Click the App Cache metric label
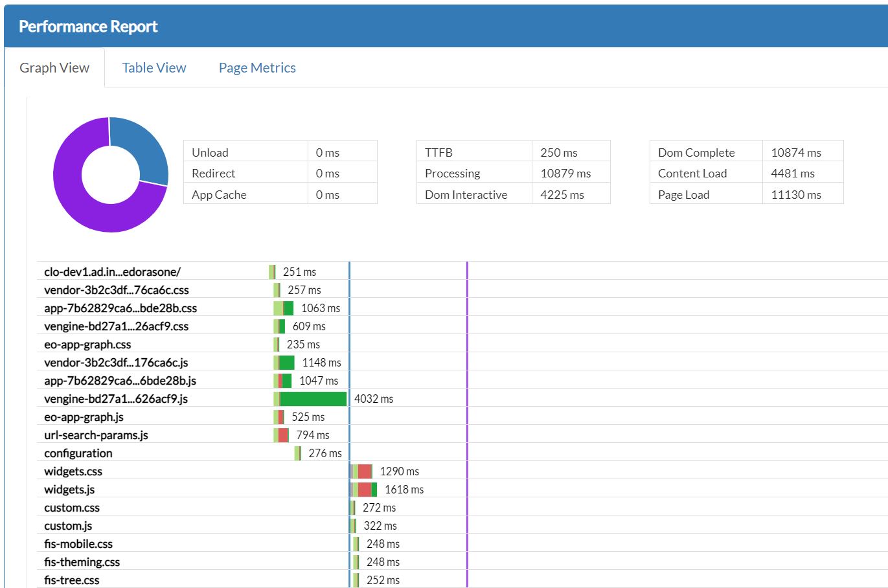 [x=219, y=195]
